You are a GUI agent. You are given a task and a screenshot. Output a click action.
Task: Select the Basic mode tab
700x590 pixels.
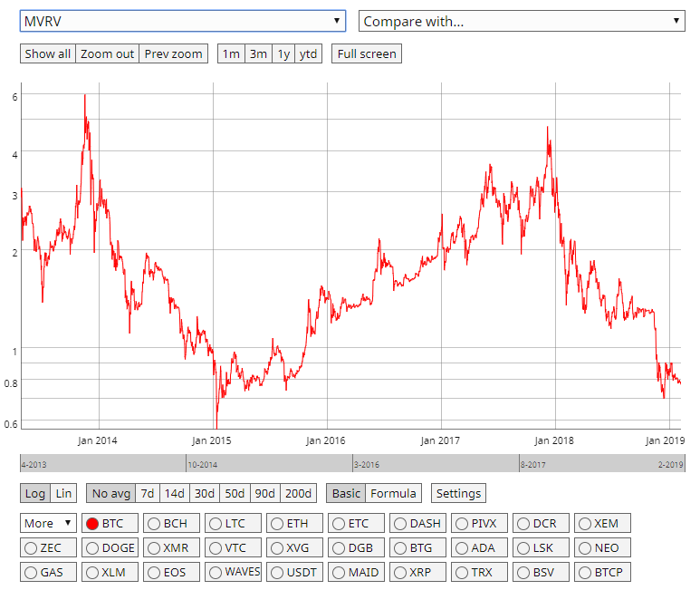point(346,493)
